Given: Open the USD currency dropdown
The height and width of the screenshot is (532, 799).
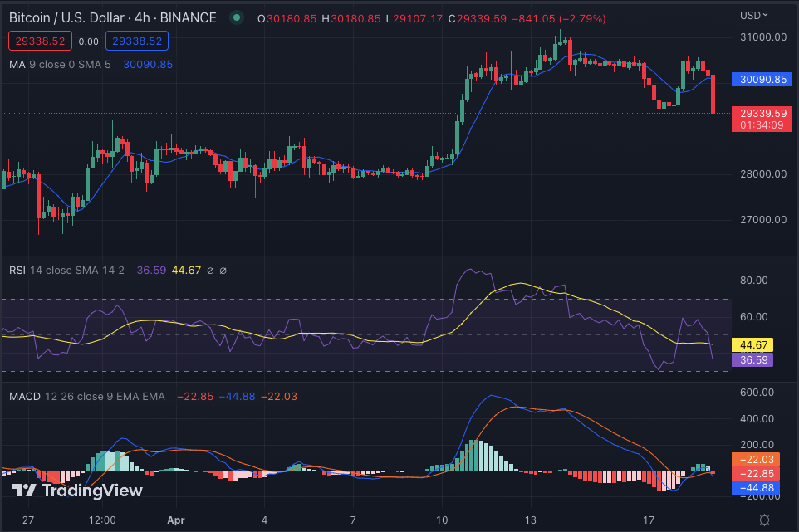Looking at the screenshot, I should [x=753, y=15].
